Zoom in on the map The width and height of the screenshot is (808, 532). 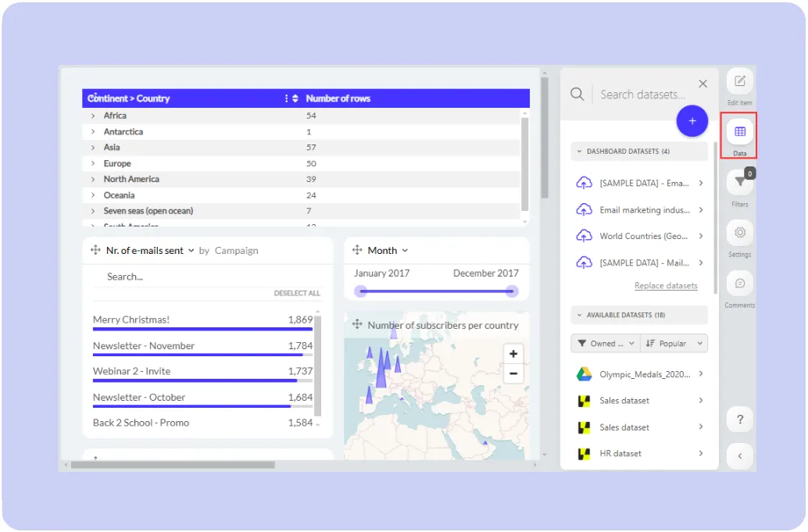pyautogui.click(x=513, y=354)
